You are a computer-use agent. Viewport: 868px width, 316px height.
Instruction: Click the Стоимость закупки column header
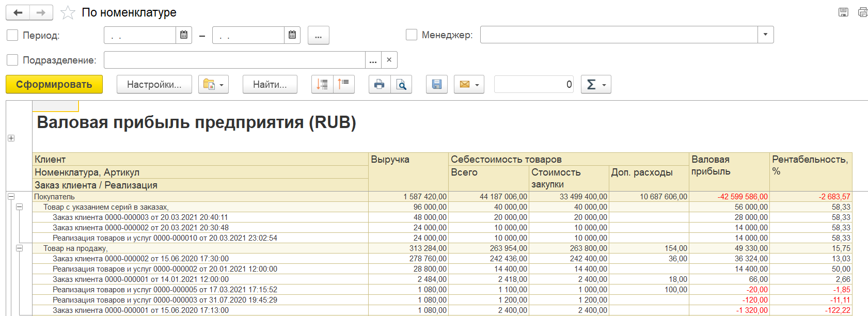pos(569,178)
